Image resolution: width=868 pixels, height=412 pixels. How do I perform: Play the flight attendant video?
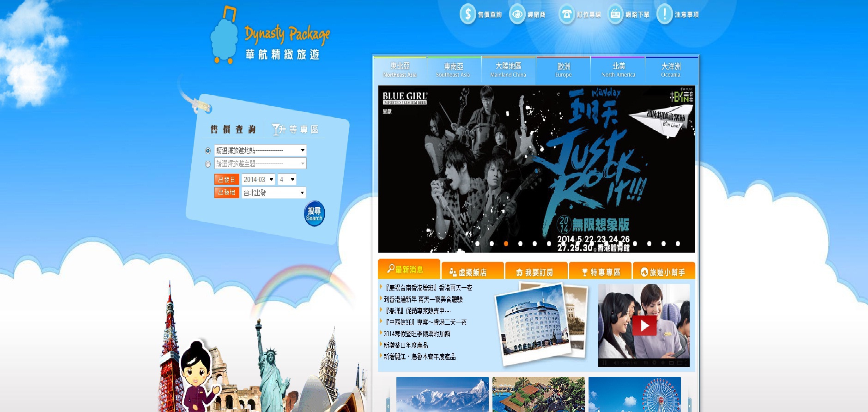pos(644,326)
